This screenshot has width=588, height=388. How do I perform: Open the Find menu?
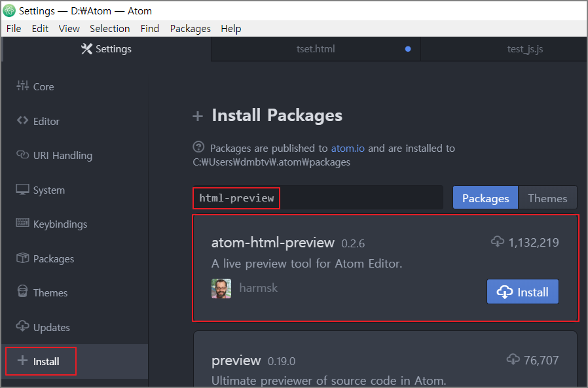click(x=150, y=29)
